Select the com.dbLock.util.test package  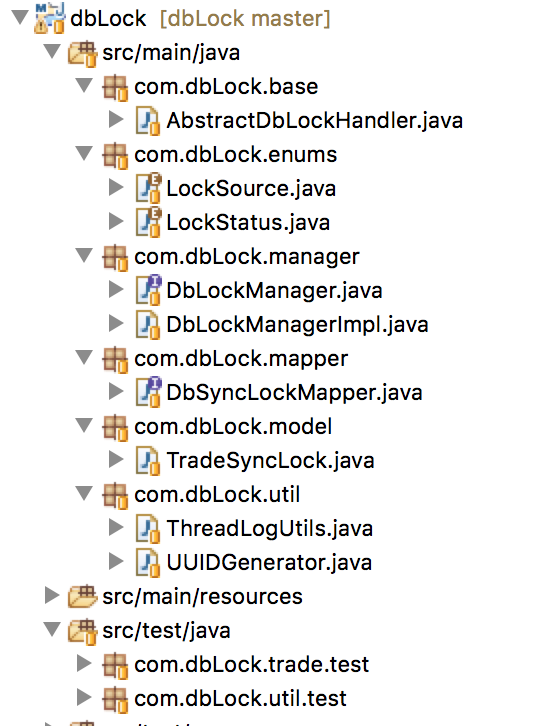point(240,698)
